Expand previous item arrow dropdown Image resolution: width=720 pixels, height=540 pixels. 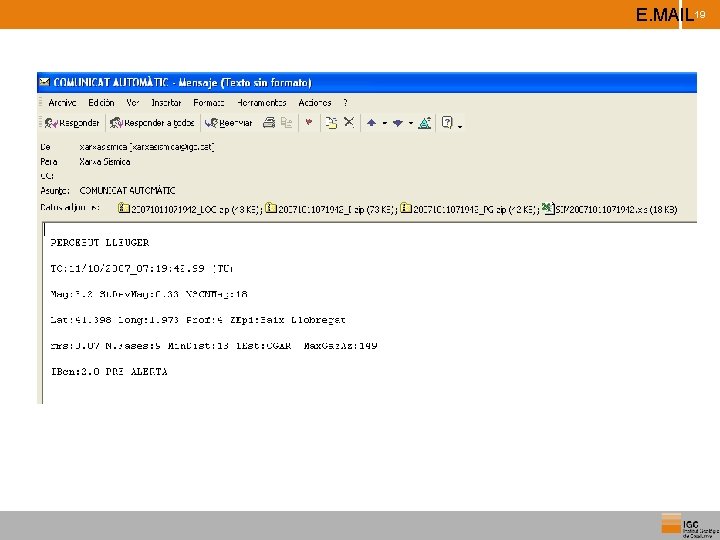pyautogui.click(x=385, y=123)
